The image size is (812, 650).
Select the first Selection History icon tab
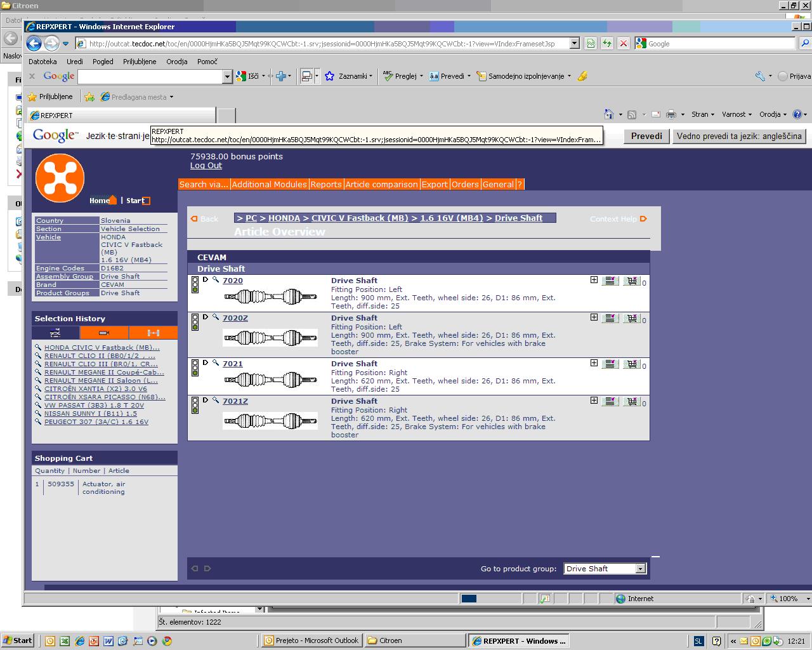coord(56,333)
